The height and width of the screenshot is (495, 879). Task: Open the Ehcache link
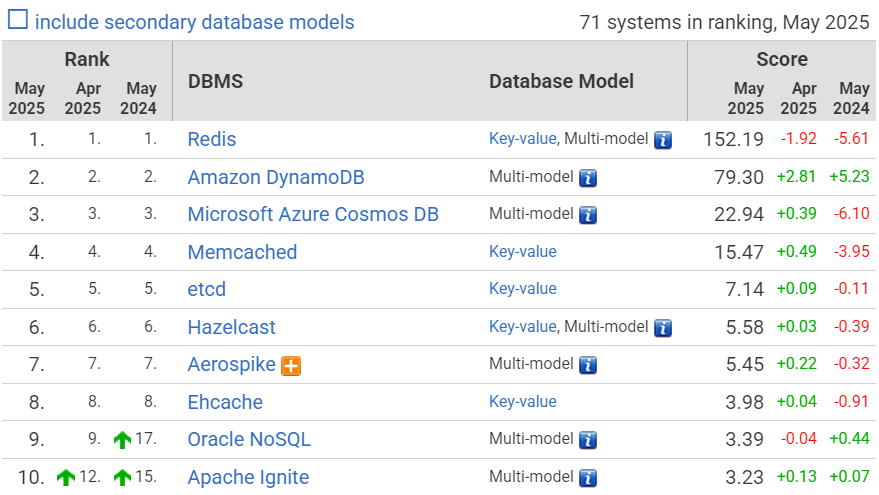[x=225, y=402]
